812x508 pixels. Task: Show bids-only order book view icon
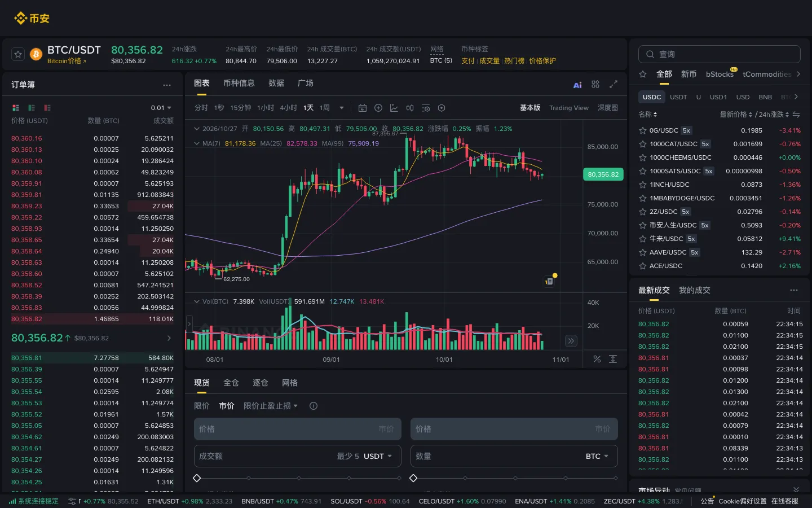point(32,108)
